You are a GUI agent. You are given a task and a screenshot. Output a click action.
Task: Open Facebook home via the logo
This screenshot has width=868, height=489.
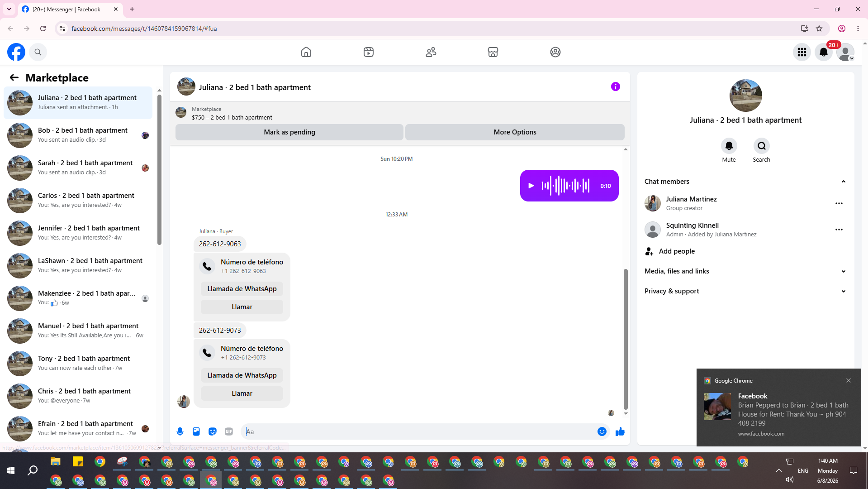(16, 52)
